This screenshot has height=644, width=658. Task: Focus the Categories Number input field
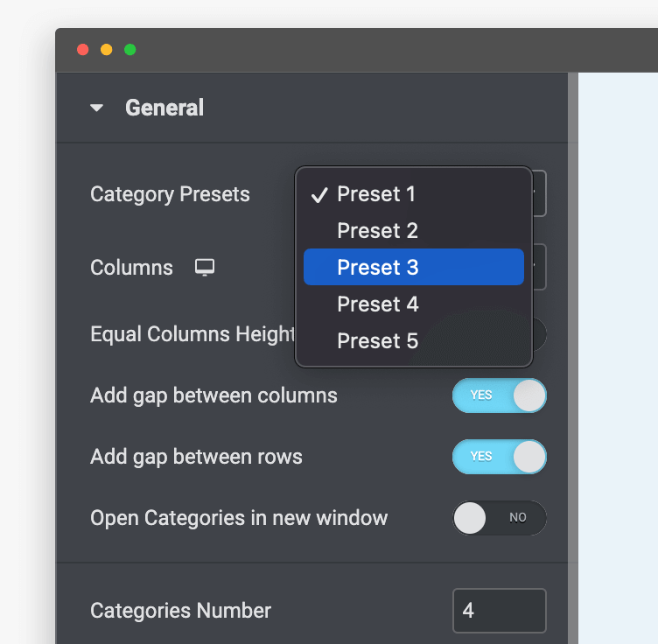point(499,611)
